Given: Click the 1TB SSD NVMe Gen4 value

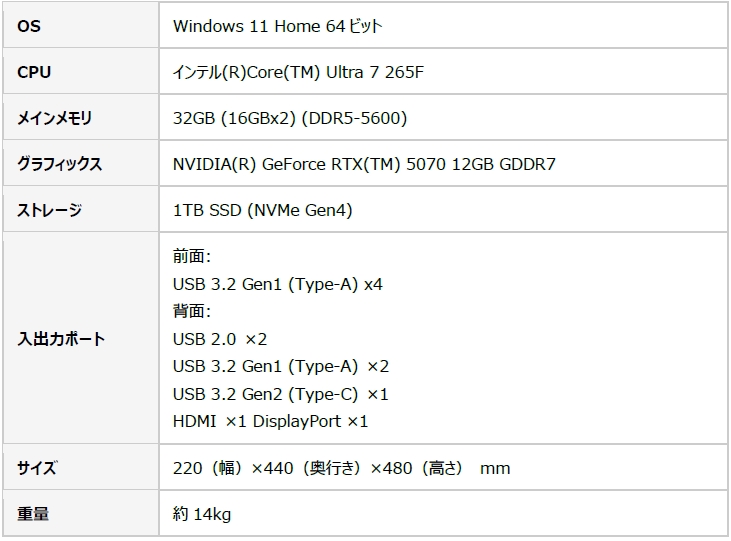Looking at the screenshot, I should pos(262,210).
